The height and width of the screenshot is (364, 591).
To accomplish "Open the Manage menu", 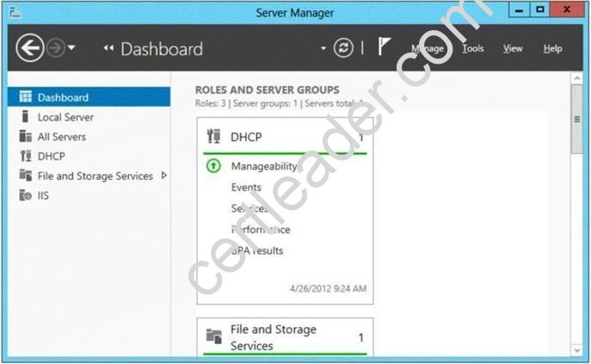I will tap(427, 49).
